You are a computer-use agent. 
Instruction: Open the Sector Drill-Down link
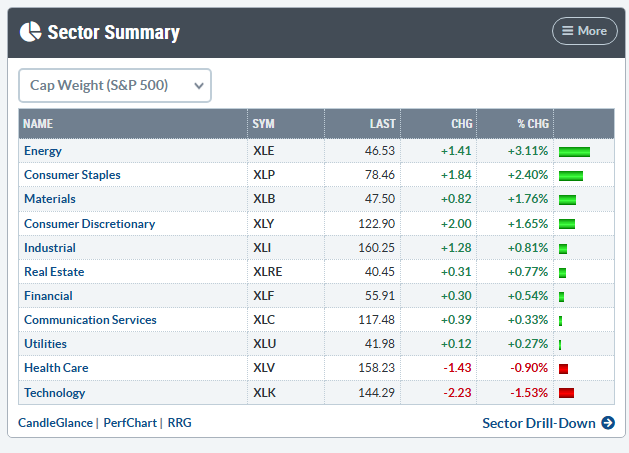[x=539, y=423]
